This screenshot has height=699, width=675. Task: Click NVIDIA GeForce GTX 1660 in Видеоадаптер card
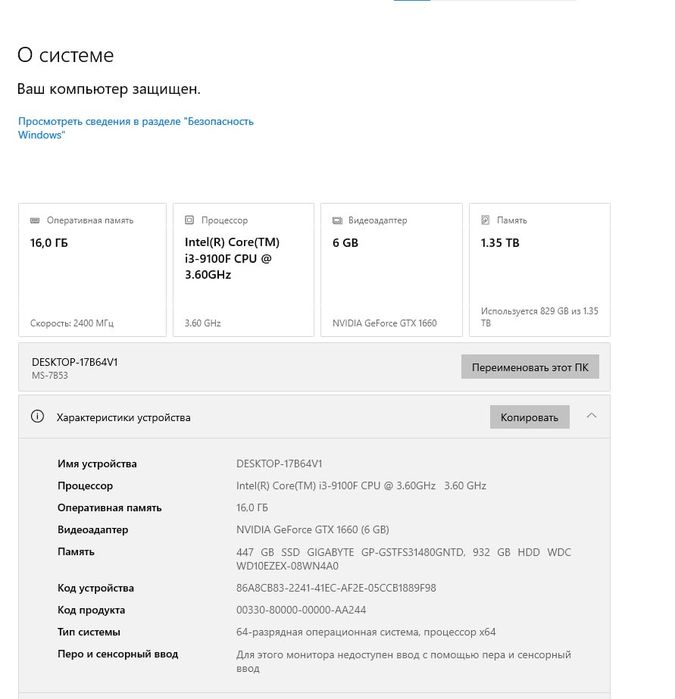pyautogui.click(x=384, y=323)
